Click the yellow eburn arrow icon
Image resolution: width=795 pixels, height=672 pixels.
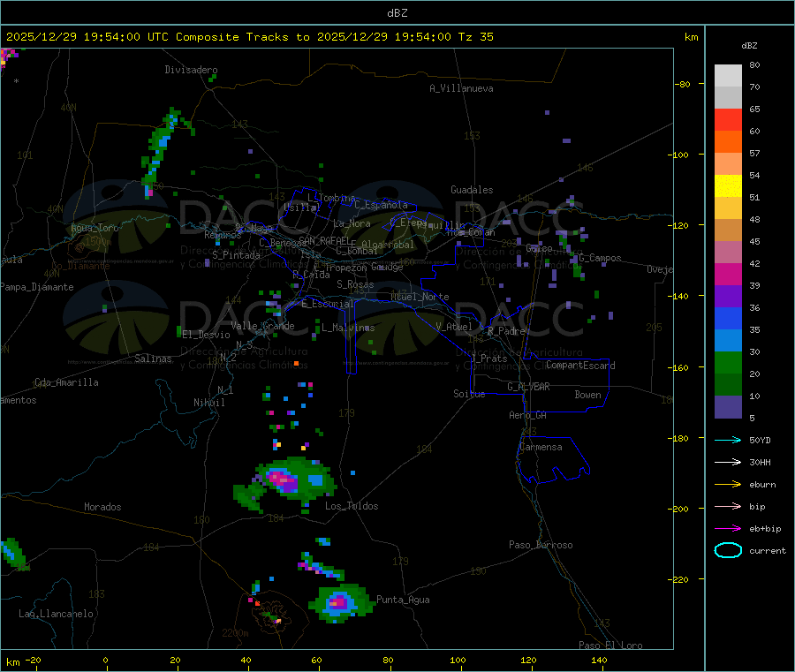click(728, 484)
